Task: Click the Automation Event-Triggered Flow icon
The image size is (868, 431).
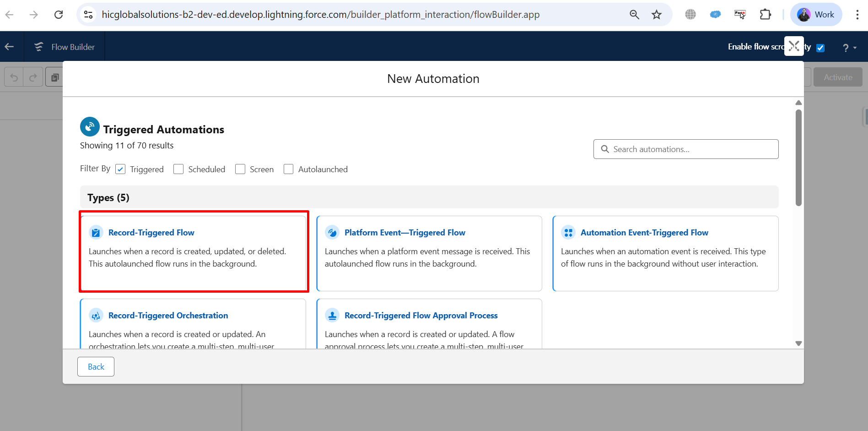Action: pos(568,233)
